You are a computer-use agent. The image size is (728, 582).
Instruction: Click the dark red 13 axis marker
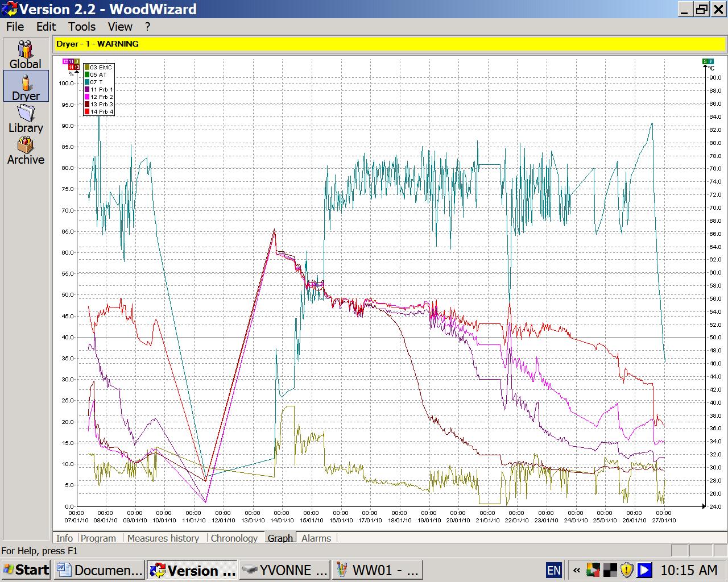pyautogui.click(x=77, y=67)
